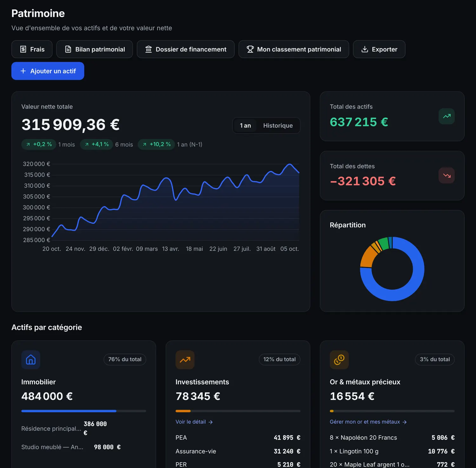Click the 76% du total badge

(x=125, y=359)
